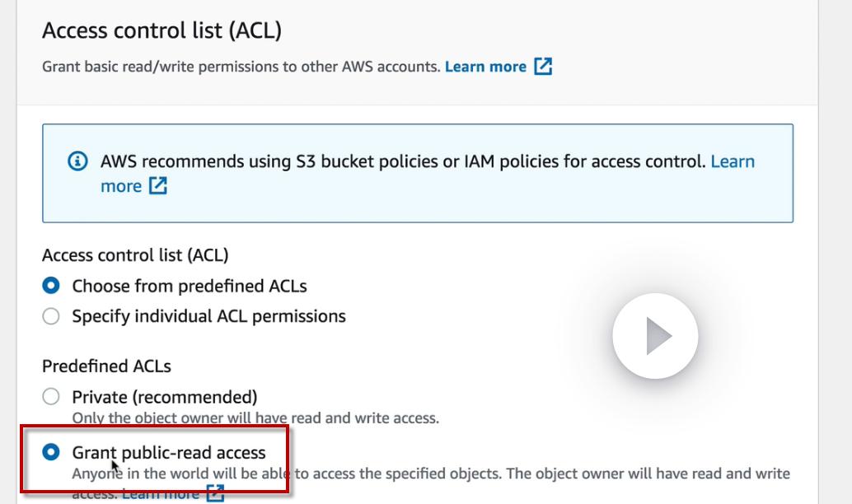Click the 'Predefined ACLs' section label
The height and width of the screenshot is (504, 852).
tap(106, 366)
